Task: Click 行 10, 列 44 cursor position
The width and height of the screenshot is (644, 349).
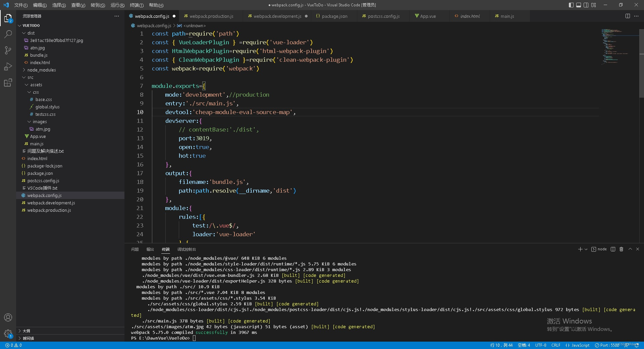Action: (x=501, y=345)
